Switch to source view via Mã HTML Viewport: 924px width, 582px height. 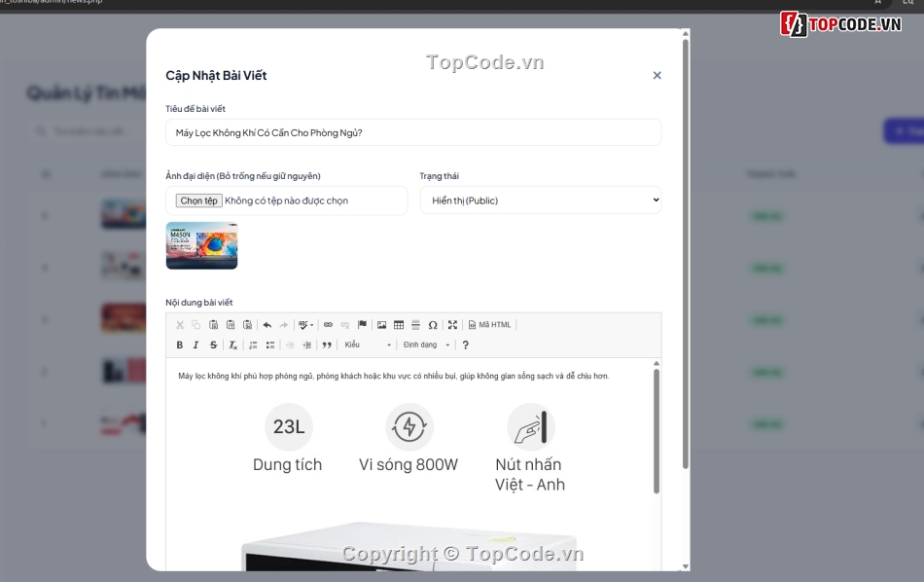click(x=489, y=325)
